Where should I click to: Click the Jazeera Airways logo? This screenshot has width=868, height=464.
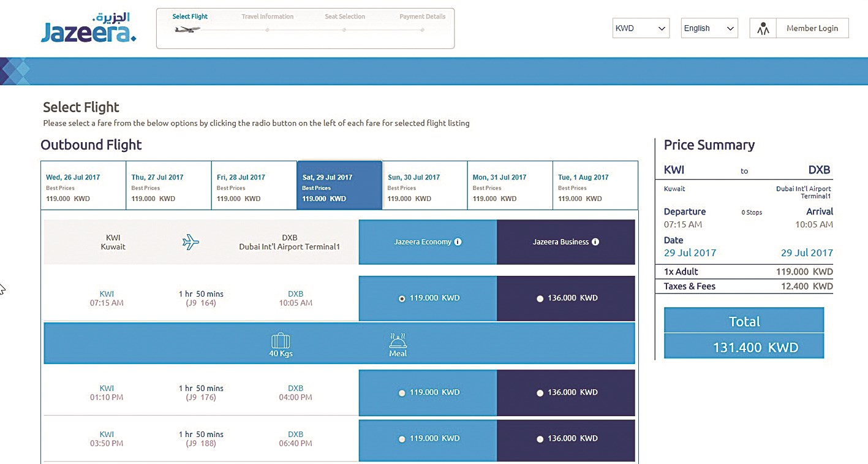pyautogui.click(x=88, y=28)
